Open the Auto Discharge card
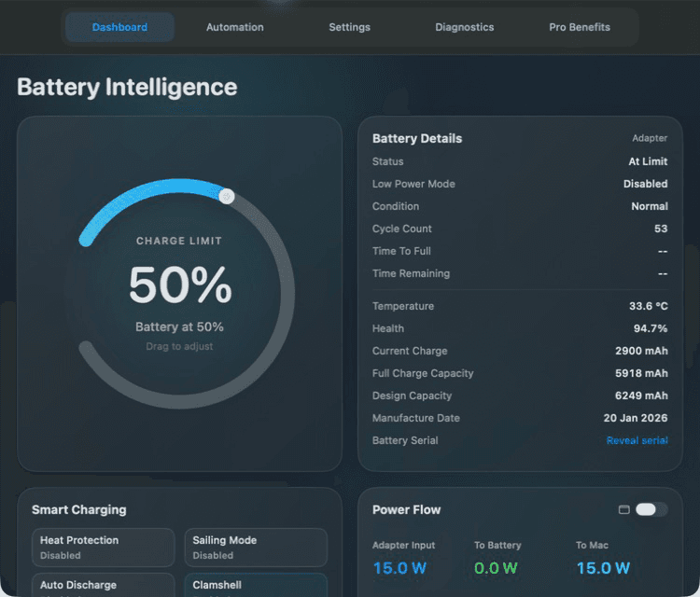 [103, 585]
